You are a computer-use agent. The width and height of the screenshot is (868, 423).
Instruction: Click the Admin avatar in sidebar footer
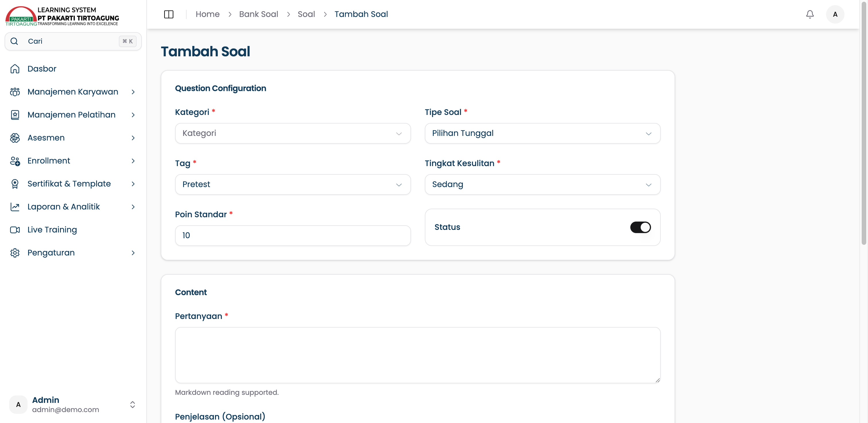18,404
